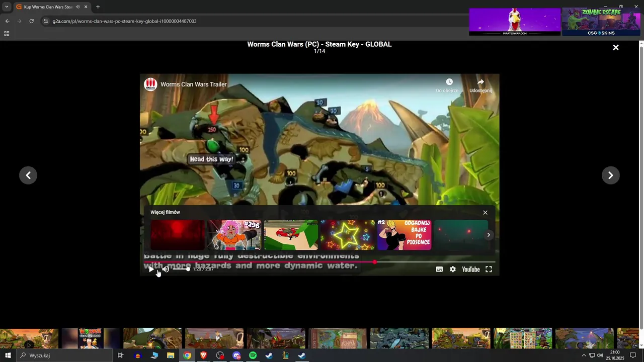The width and height of the screenshot is (644, 362).
Task: Open the video on YouTube
Action: 471,269
